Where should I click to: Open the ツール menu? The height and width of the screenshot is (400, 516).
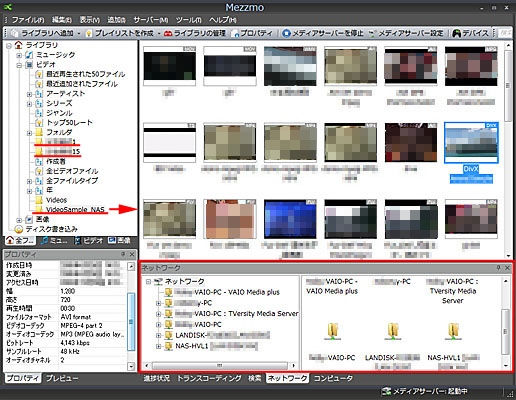(189, 20)
